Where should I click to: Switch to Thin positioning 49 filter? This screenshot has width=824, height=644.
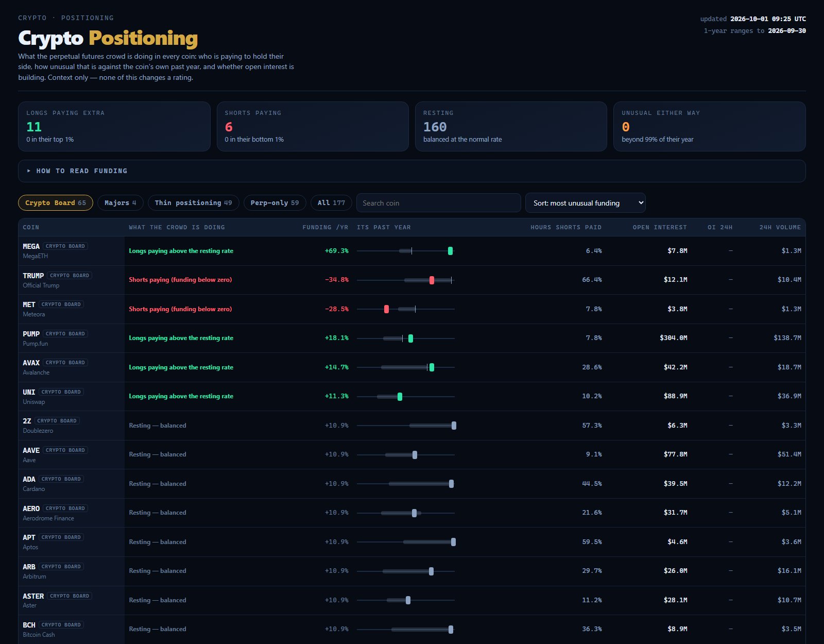[x=193, y=203]
